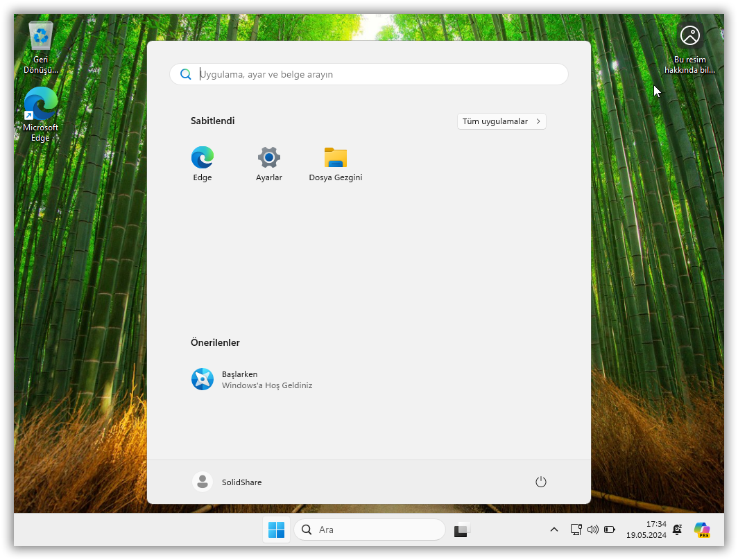Select the Geri Dönüşüm recycle bin icon

click(41, 48)
